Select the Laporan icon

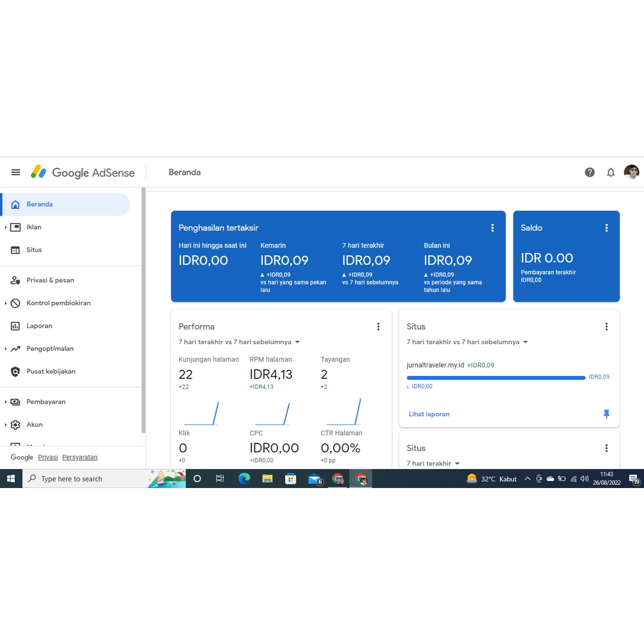point(14,326)
